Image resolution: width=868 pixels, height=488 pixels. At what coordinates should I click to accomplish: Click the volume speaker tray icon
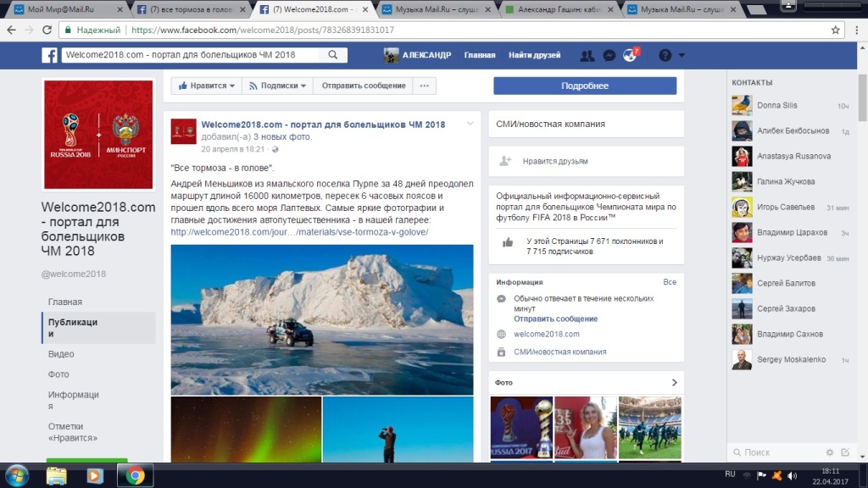click(793, 475)
